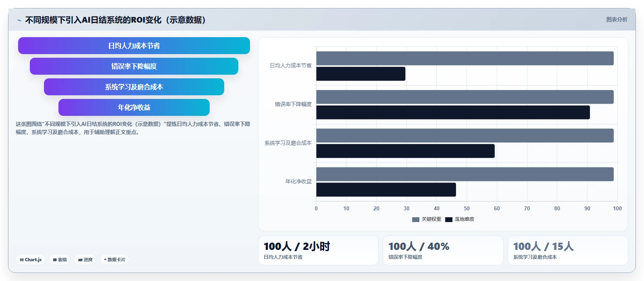Screen dimensions: 644x281
Task: Click the 错误率下降幅度 caption in second card
Action: (405, 257)
